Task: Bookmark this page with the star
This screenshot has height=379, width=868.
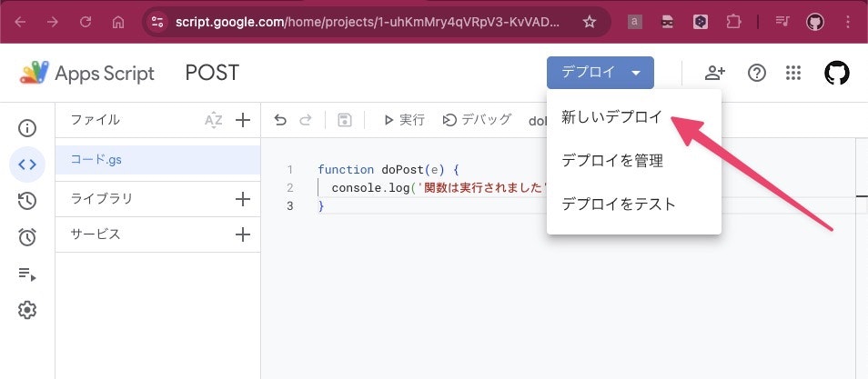Action: pyautogui.click(x=590, y=22)
